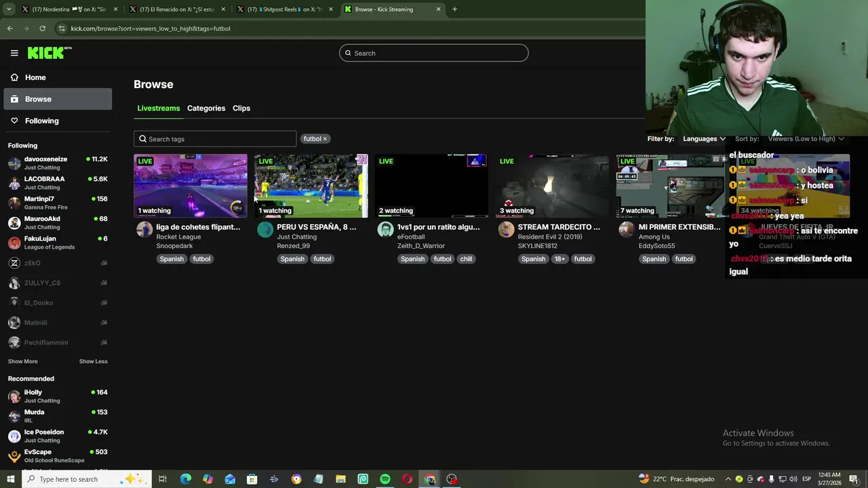Reload the browser page
The height and width of the screenshot is (488, 868).
[x=42, y=28]
